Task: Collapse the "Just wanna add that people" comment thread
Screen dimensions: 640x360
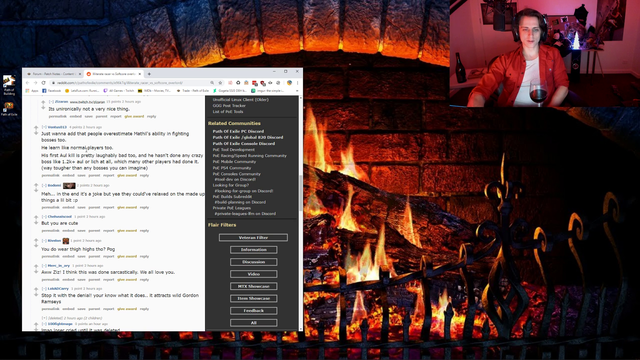Action: click(x=44, y=127)
